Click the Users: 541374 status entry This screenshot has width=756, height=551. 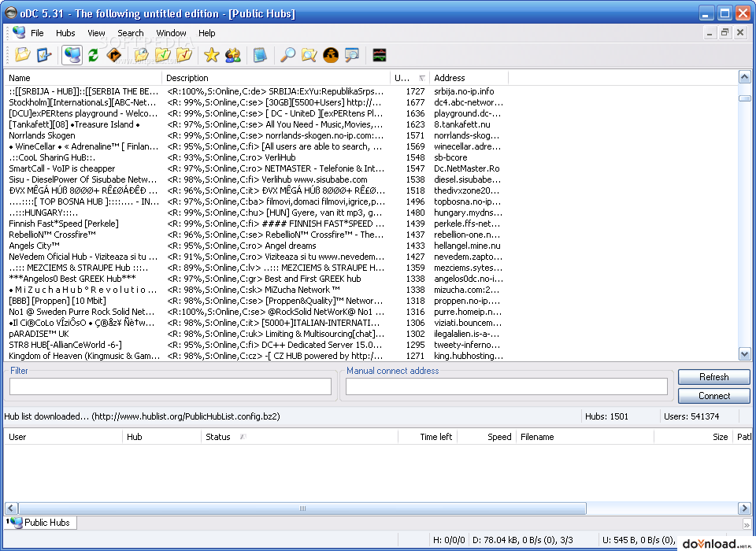[691, 416]
